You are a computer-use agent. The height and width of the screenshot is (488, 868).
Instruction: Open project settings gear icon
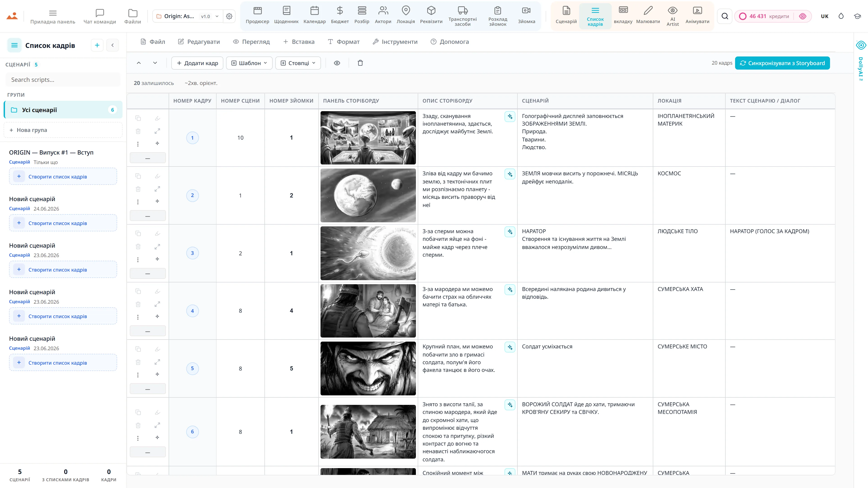tap(229, 16)
